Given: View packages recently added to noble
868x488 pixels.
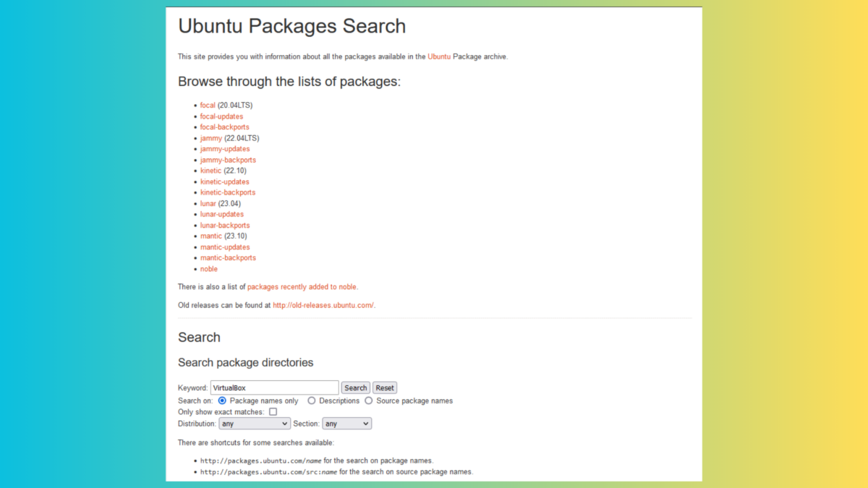Looking at the screenshot, I should (302, 286).
